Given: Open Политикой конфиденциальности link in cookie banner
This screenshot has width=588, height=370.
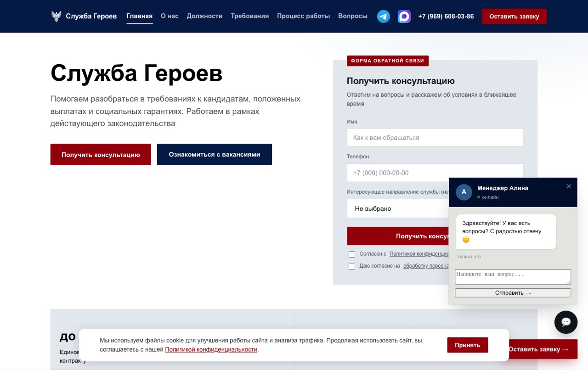Looking at the screenshot, I should point(211,349).
